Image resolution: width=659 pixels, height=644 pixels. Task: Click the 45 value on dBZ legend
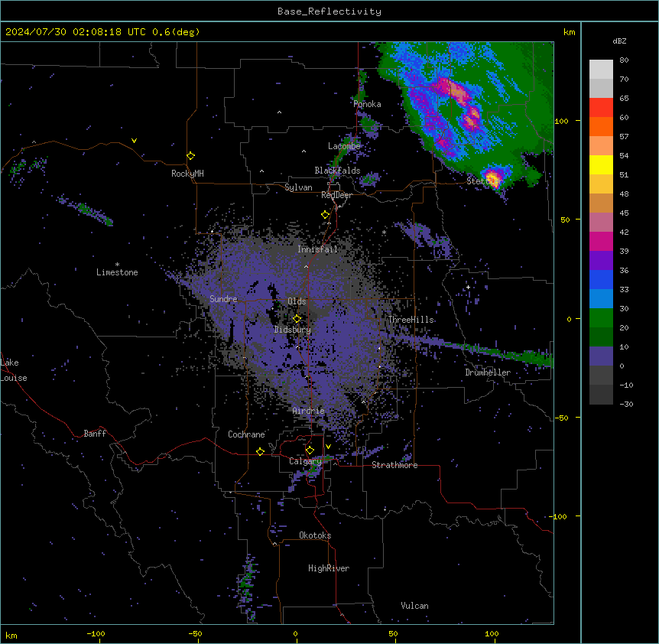624,213
